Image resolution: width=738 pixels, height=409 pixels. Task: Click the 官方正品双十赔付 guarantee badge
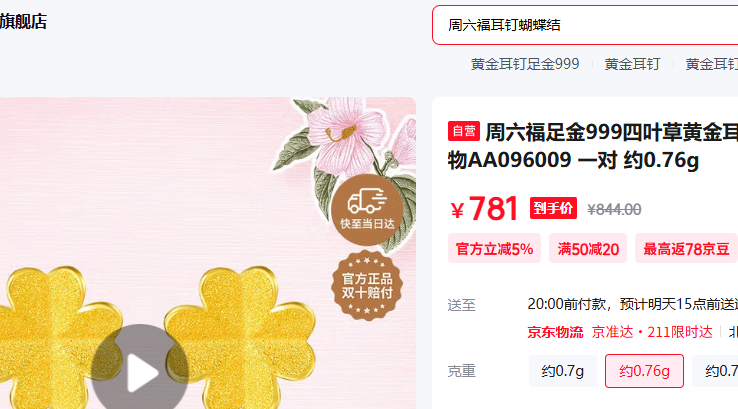[367, 286]
